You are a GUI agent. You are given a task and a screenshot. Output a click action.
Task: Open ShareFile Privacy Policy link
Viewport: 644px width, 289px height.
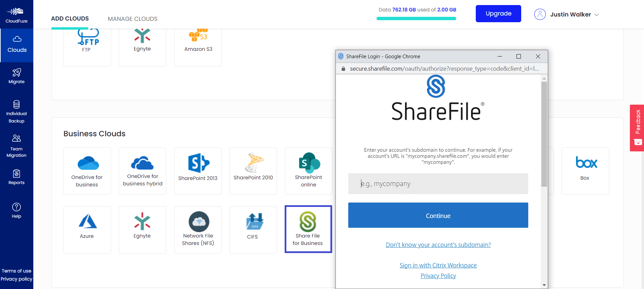coord(438,276)
